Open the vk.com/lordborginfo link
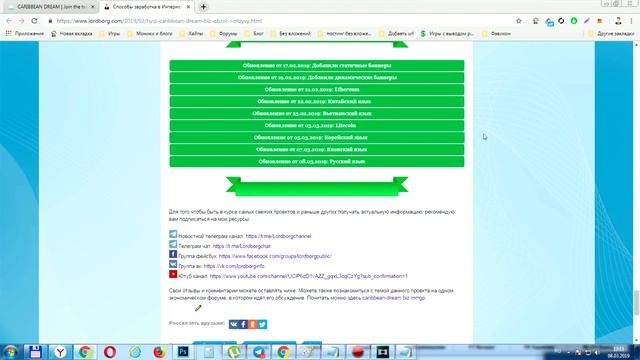 click(234, 266)
